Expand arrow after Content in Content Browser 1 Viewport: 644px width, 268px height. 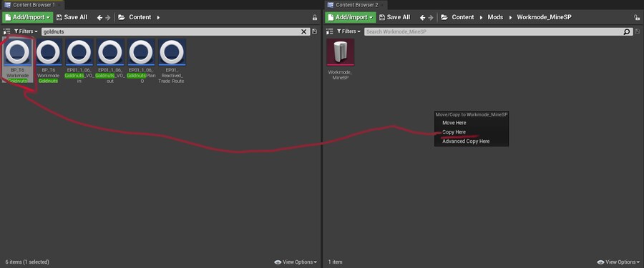coord(159,17)
